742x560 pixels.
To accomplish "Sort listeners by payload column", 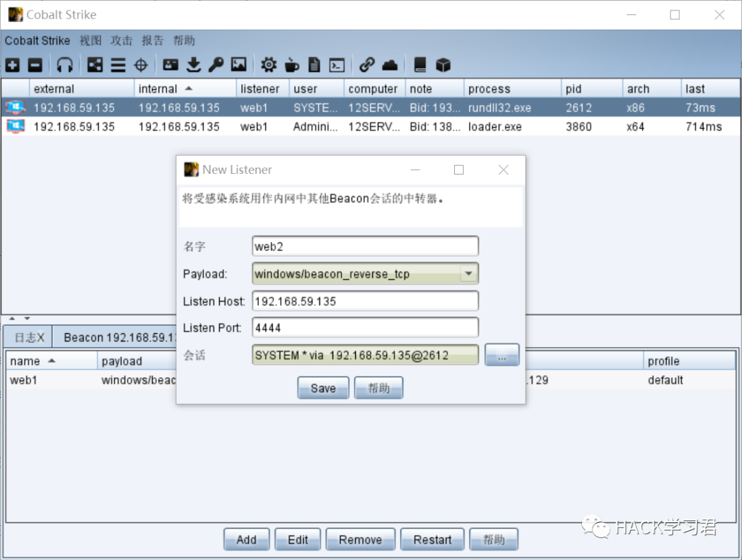I will pos(137,361).
